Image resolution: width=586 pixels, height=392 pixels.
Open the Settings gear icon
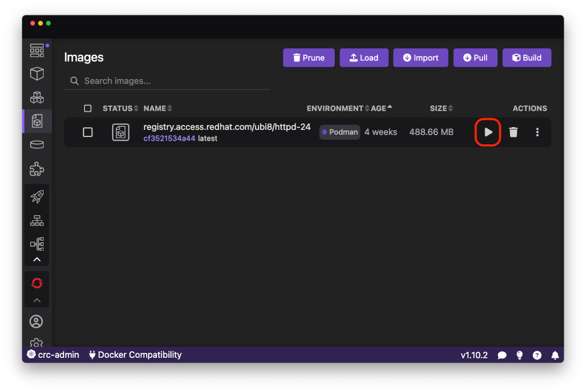point(36,343)
